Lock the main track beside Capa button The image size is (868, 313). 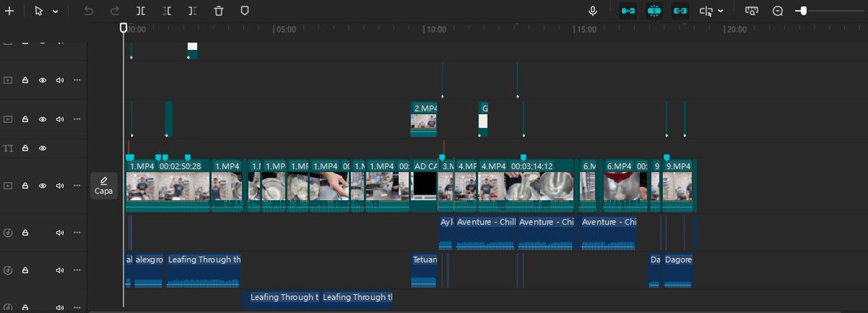pyautogui.click(x=25, y=185)
